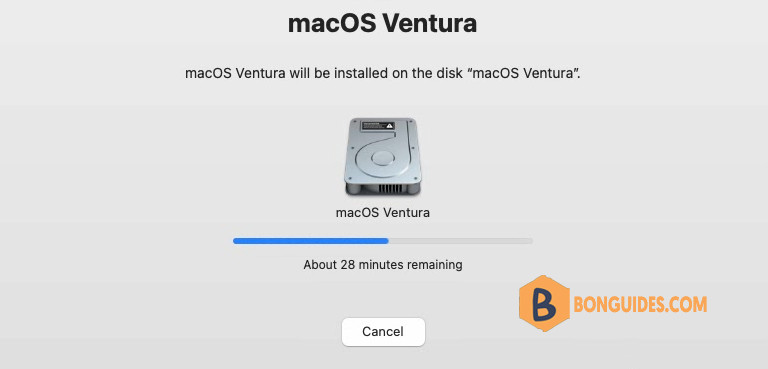Select the hard disk drive icon
This screenshot has height=369, width=768.
[x=383, y=157]
